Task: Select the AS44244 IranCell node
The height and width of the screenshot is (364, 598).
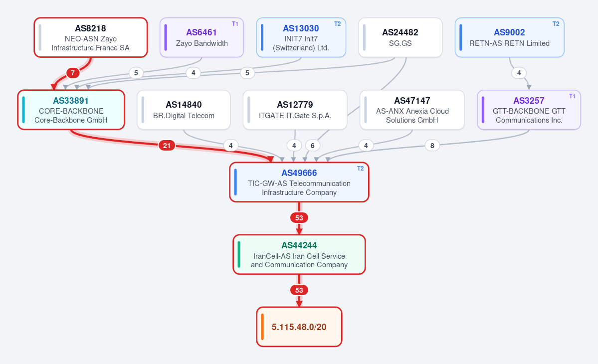Action: point(299,255)
